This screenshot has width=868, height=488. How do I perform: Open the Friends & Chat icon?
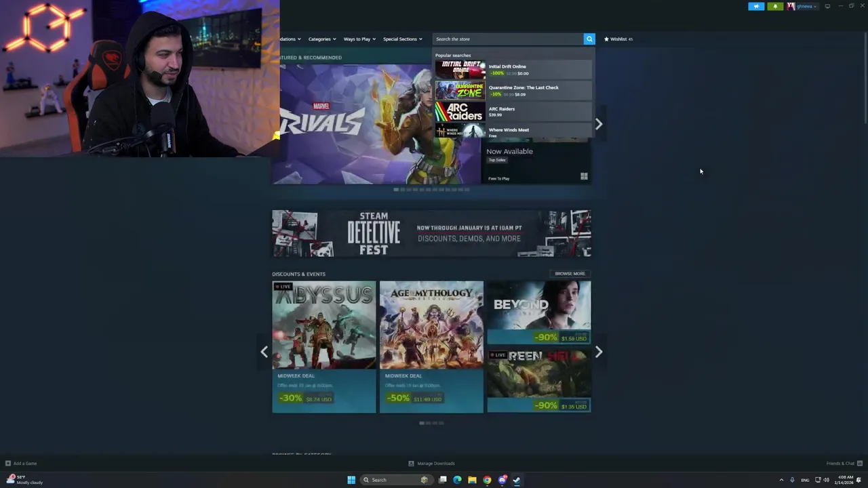point(859,464)
